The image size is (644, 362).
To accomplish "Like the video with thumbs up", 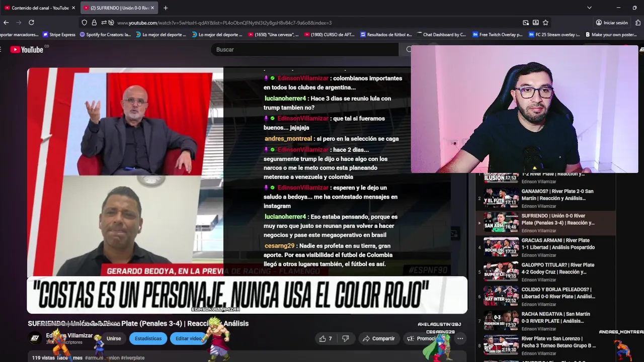I will click(x=326, y=338).
